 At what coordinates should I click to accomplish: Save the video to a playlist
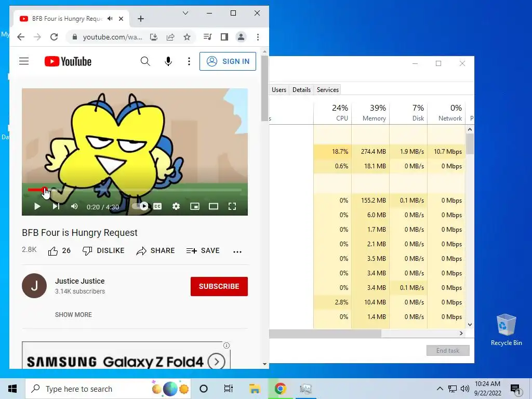(x=203, y=251)
